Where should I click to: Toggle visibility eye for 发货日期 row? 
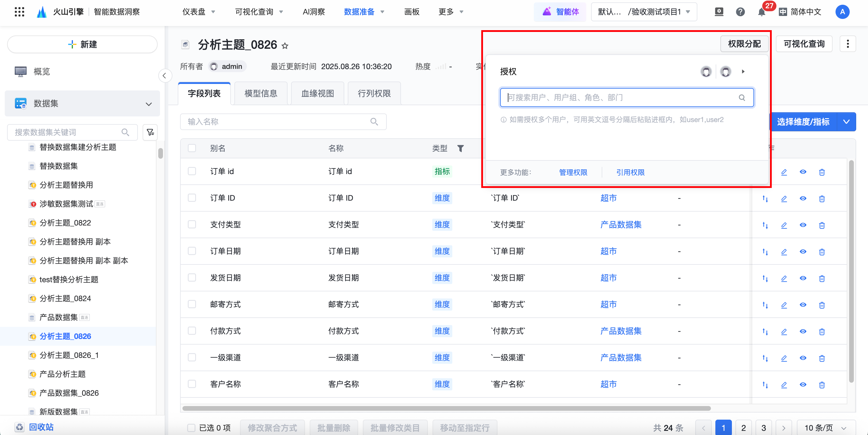pos(803,278)
